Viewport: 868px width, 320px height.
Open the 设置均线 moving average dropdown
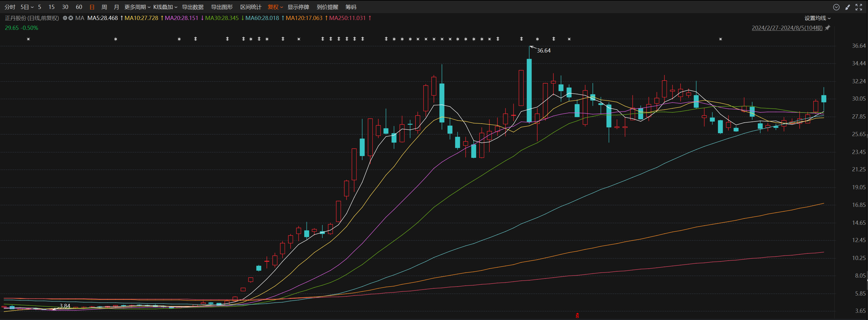coord(818,18)
